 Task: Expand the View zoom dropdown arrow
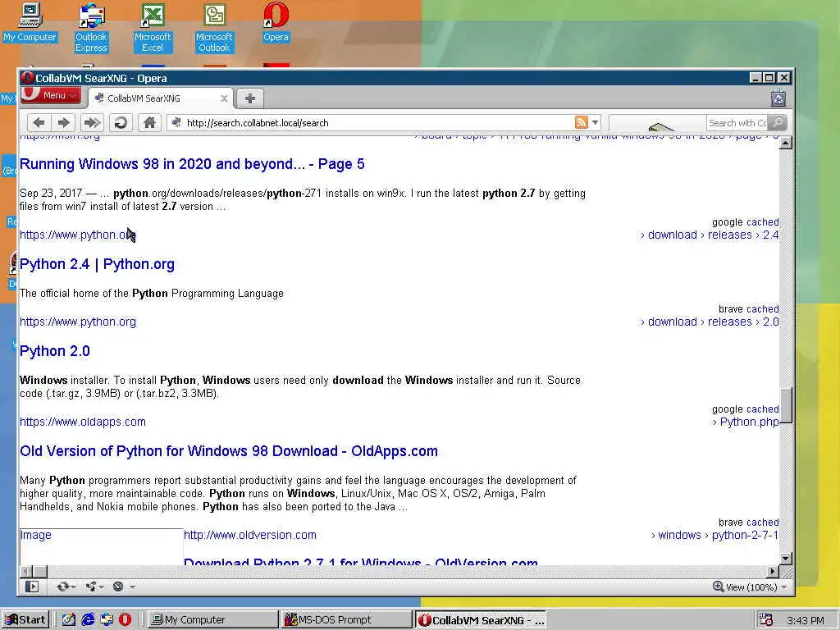[784, 587]
